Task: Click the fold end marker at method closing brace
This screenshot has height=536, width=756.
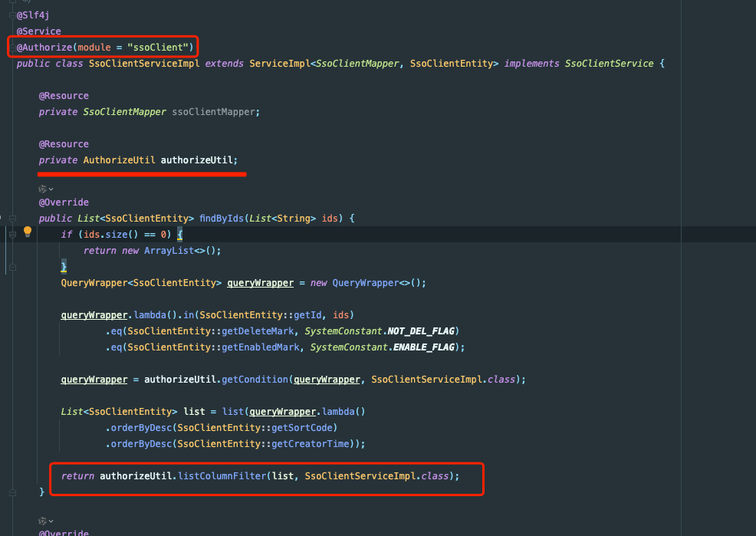Action: [12, 491]
